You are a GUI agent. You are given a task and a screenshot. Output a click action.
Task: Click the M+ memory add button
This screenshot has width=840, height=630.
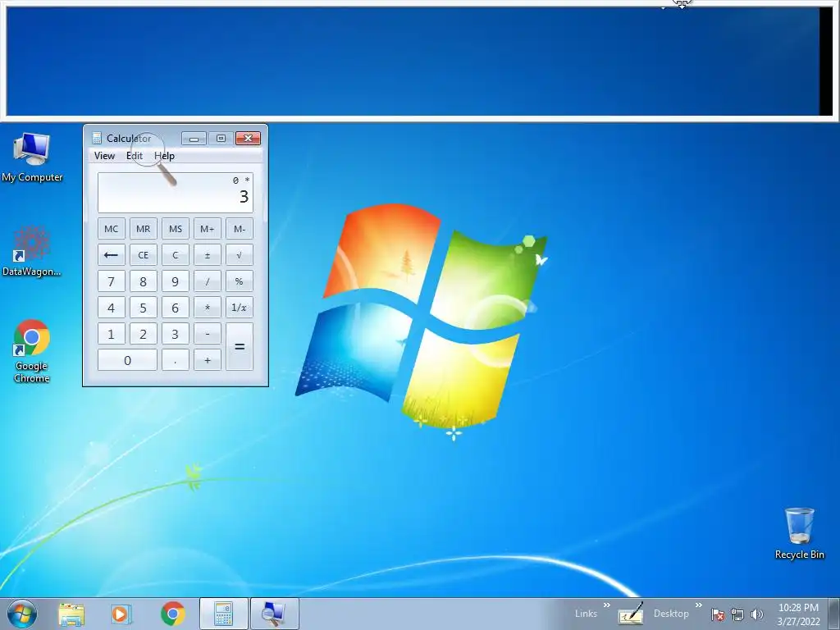[x=208, y=229]
